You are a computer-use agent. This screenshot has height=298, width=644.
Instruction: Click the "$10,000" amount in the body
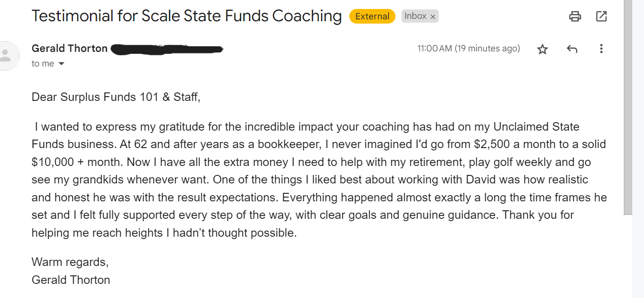pyautogui.click(x=53, y=162)
